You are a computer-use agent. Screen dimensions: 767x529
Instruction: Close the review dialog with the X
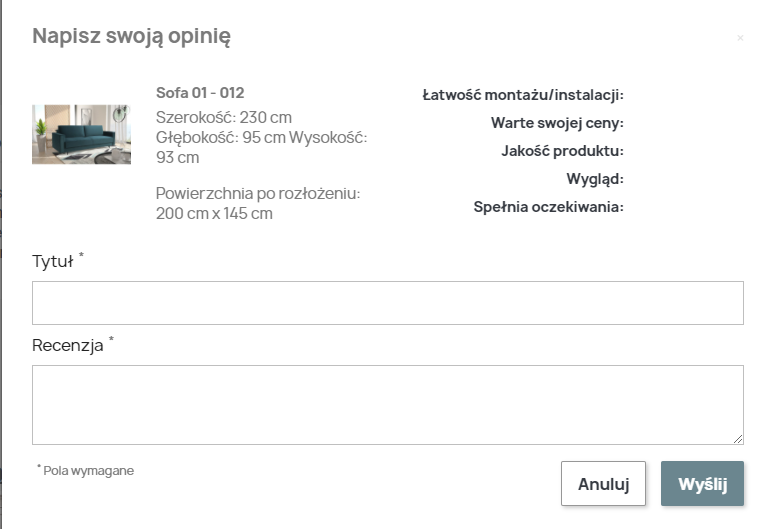click(x=740, y=38)
